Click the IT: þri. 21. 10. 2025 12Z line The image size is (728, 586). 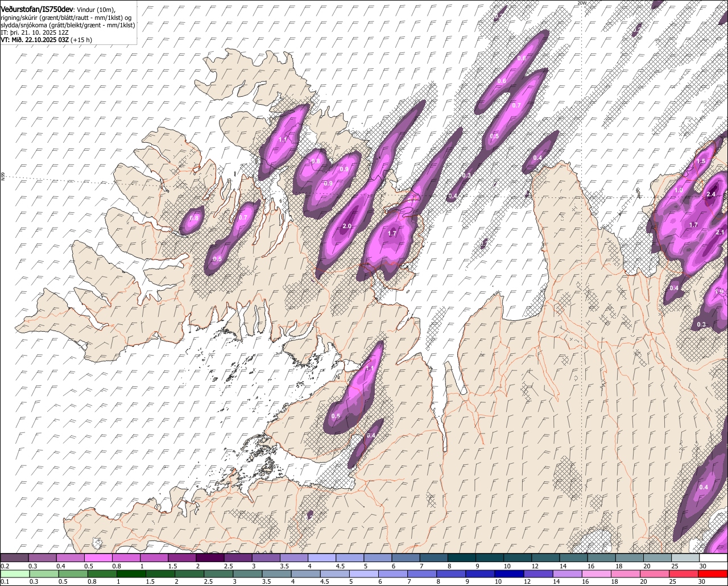pos(35,32)
